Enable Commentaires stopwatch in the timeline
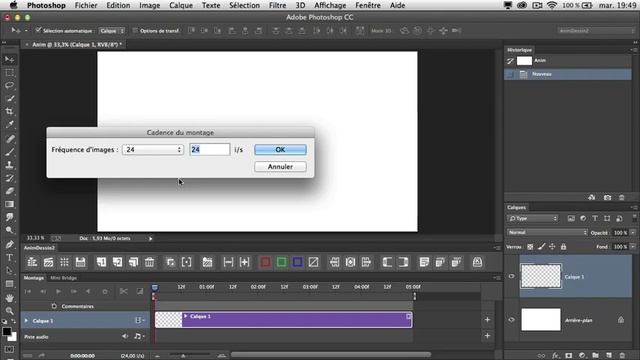 coord(54,306)
